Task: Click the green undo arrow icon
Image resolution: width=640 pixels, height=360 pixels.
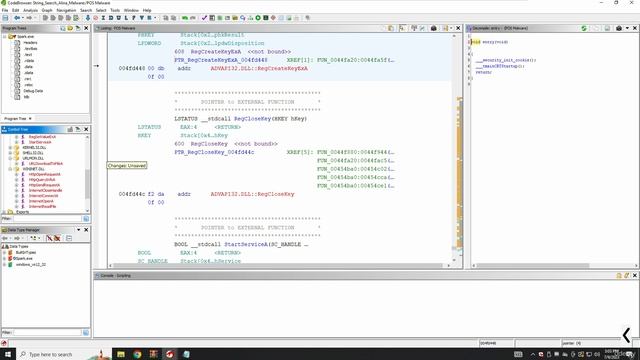Action: click(185, 18)
